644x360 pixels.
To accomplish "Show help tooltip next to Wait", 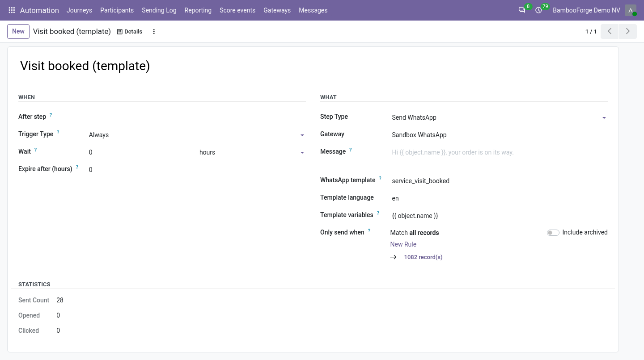I will tap(35, 150).
